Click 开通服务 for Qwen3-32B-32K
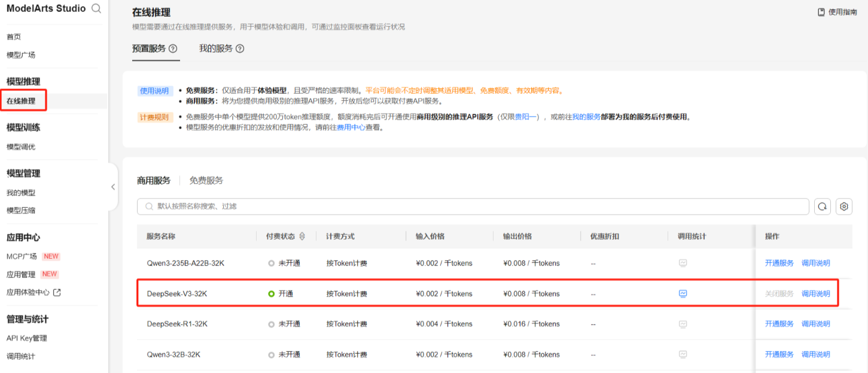 point(779,354)
